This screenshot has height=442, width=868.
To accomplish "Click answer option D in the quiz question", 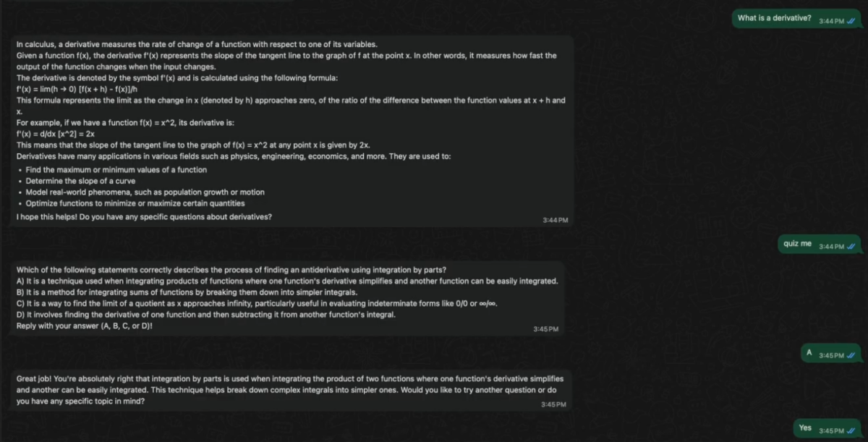I will [205, 315].
